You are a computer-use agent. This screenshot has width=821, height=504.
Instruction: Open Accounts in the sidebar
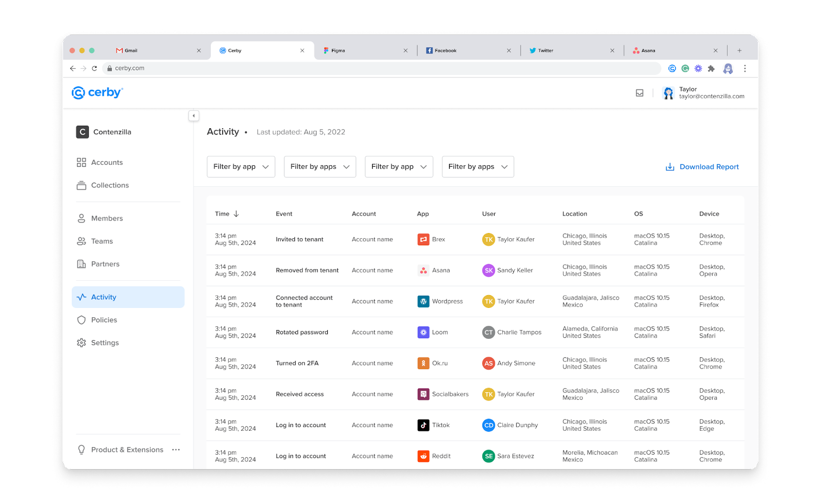[x=128, y=162]
